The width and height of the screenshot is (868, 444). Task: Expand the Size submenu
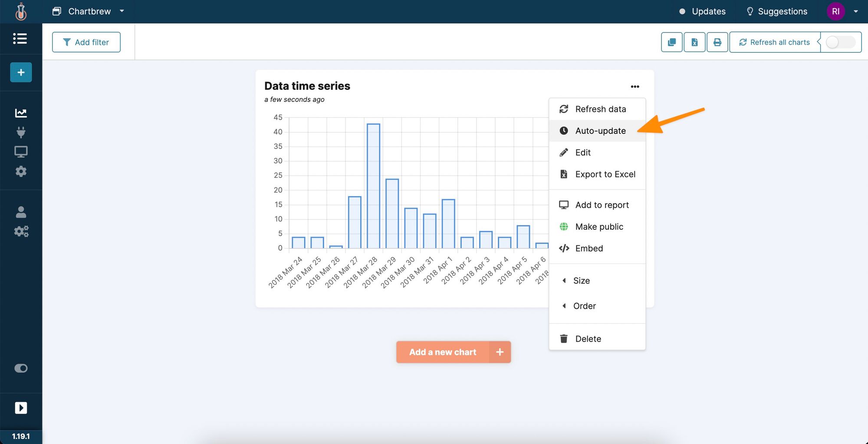pos(581,281)
